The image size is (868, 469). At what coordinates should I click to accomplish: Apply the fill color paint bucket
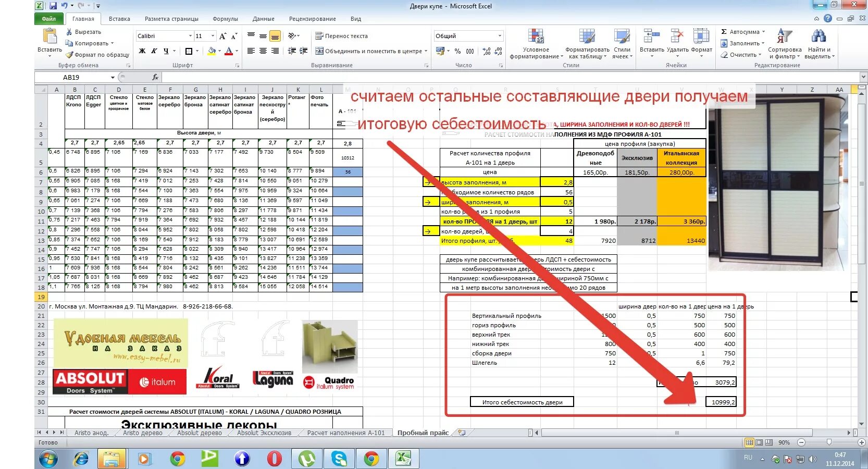(212, 51)
